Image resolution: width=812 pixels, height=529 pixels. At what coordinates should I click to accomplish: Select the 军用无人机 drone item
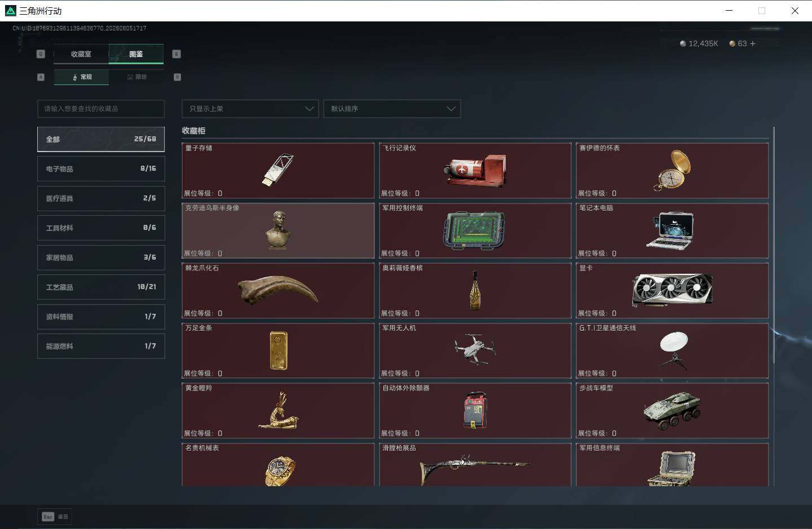click(x=475, y=350)
